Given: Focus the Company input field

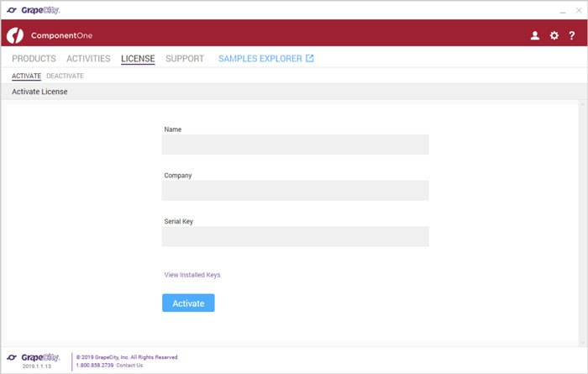Looking at the screenshot, I should [295, 191].
